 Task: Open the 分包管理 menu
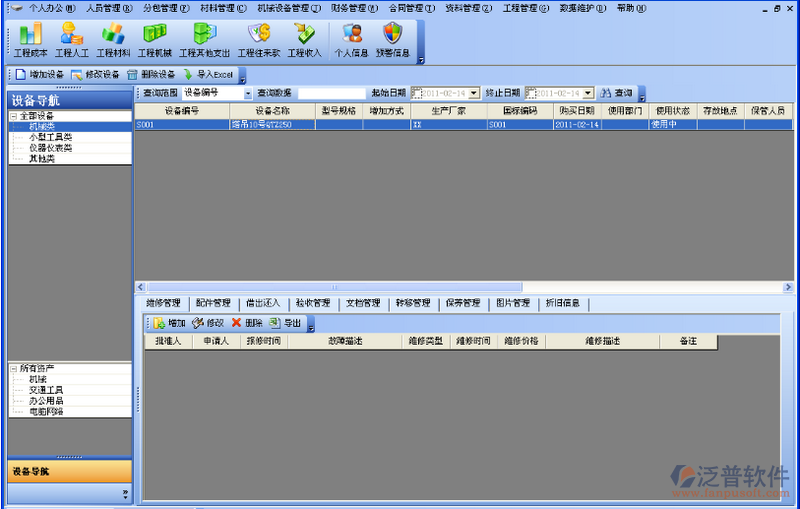click(x=166, y=8)
